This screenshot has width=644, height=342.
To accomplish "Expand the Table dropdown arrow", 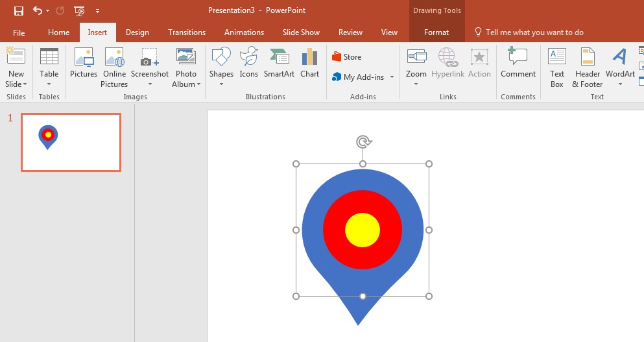I will [x=49, y=84].
